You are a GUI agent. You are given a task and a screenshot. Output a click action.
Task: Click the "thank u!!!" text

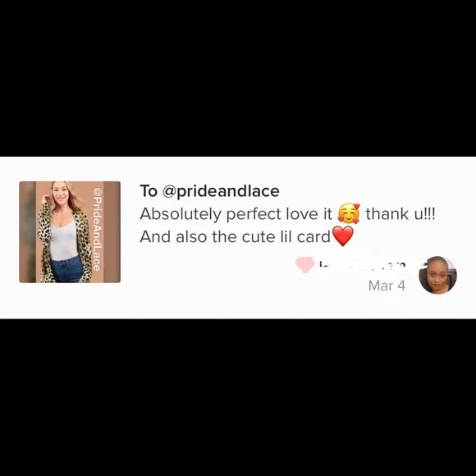pos(400,214)
